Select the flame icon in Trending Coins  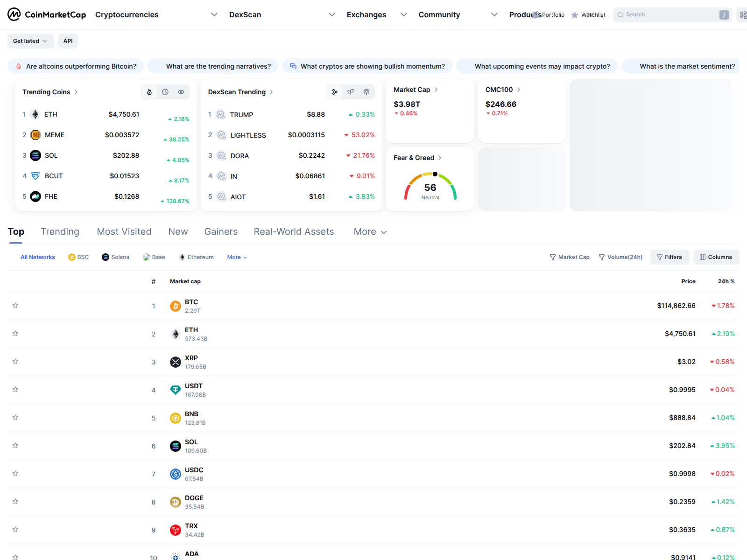point(149,92)
